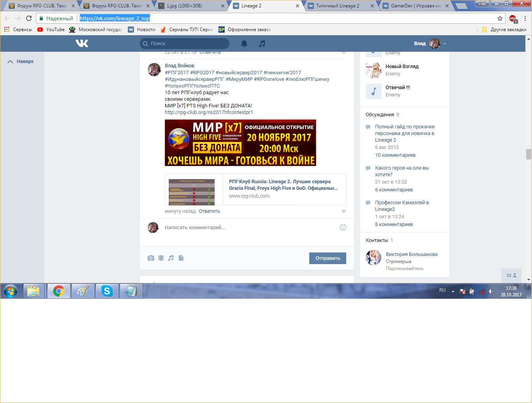
Task: Click the Поиск search field
Action: [x=185, y=44]
